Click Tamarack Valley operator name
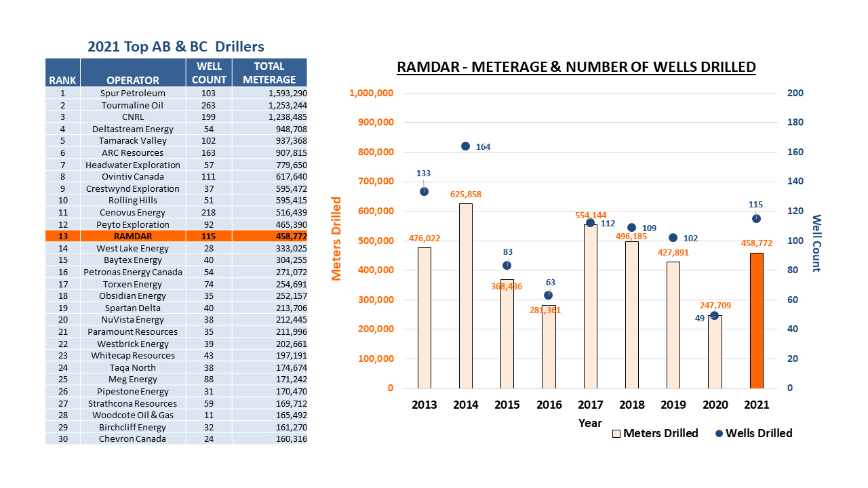 [x=133, y=141]
